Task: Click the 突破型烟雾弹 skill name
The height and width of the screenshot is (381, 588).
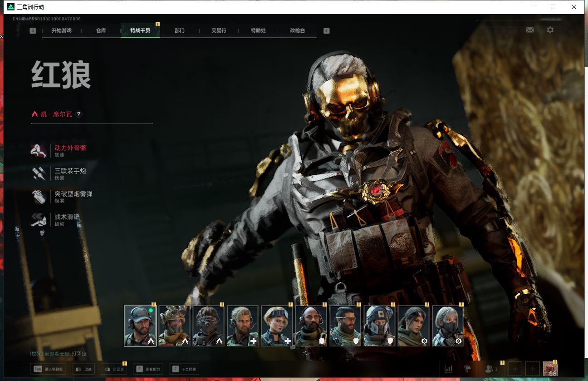Action: 73,194
